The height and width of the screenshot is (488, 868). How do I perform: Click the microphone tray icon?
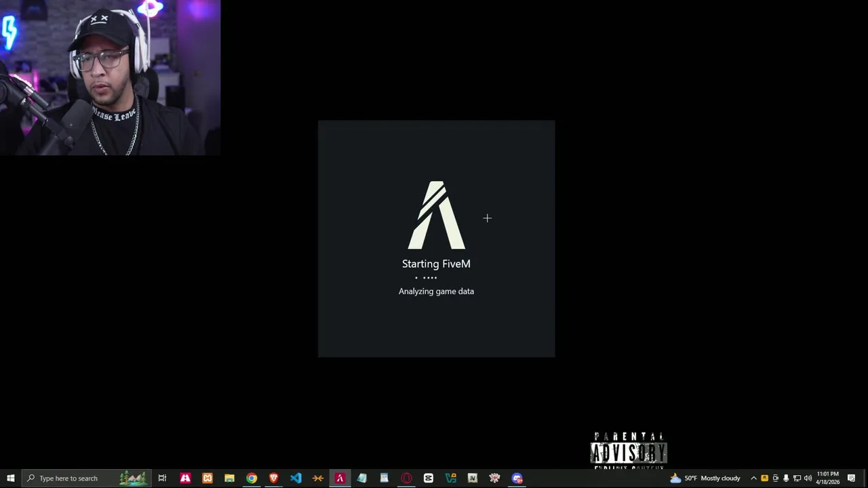pyautogui.click(x=786, y=478)
